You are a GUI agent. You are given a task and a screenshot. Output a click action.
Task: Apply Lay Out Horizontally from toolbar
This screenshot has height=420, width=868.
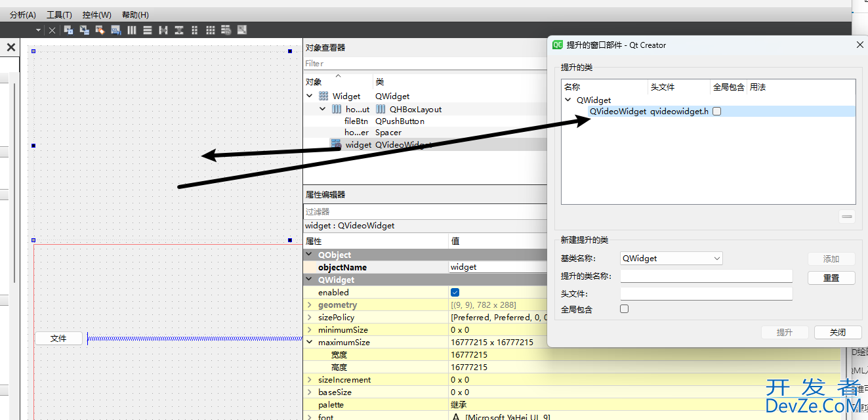131,30
